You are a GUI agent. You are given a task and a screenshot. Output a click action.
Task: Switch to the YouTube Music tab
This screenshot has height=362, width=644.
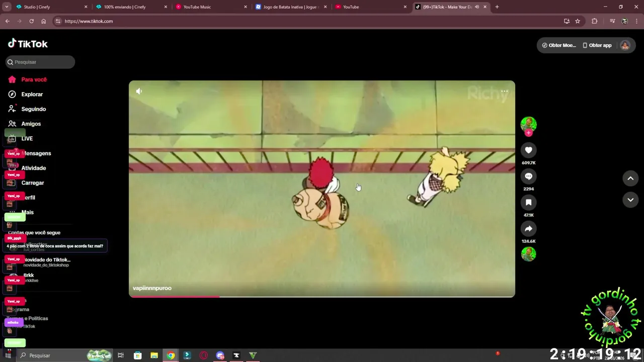coord(210,7)
